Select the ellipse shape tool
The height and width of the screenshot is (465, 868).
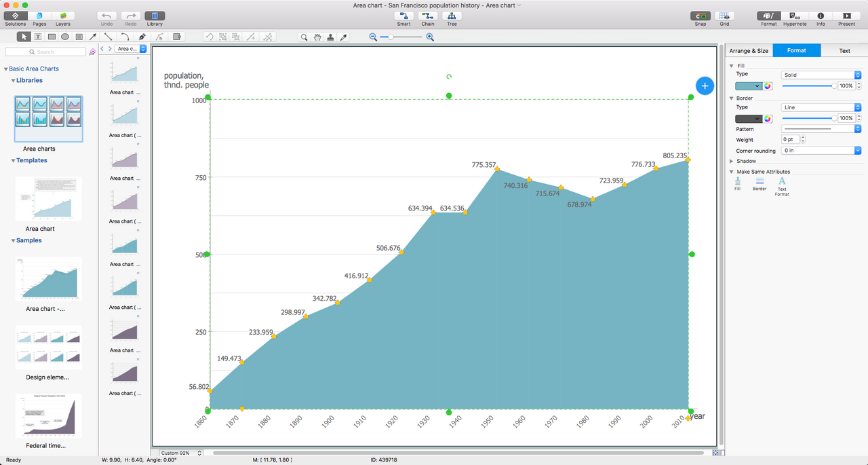pyautogui.click(x=65, y=37)
